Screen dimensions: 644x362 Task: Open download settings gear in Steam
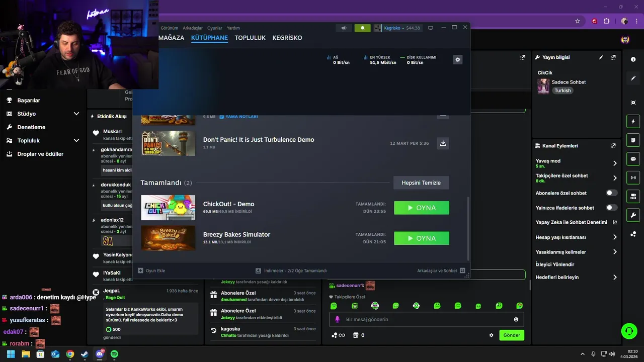click(457, 60)
